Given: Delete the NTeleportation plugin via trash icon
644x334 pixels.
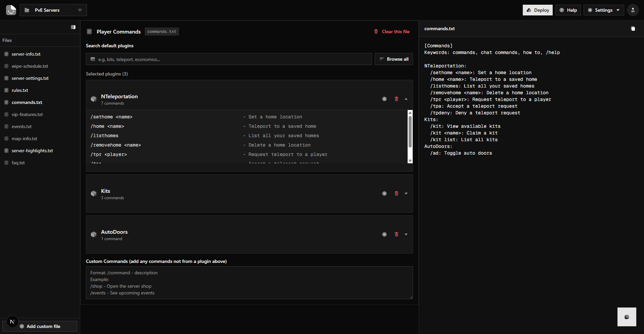Looking at the screenshot, I should 396,99.
